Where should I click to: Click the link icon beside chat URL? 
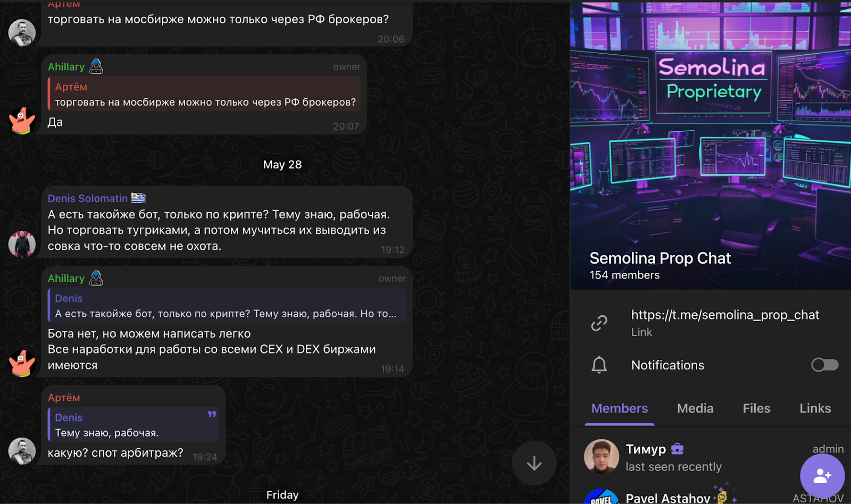599,323
